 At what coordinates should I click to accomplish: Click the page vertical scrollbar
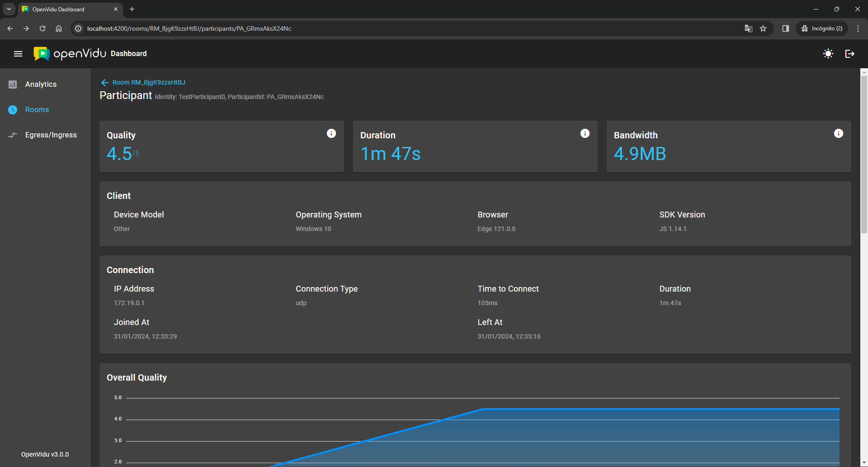864,154
